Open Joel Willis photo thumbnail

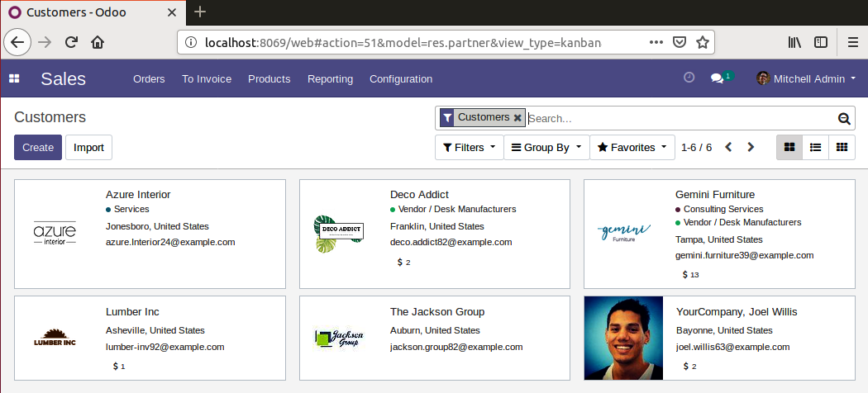click(623, 339)
